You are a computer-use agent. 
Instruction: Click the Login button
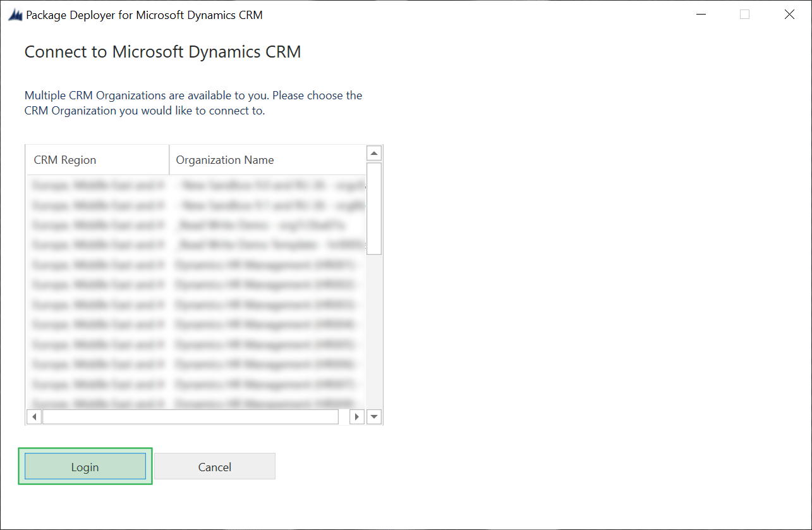click(x=85, y=466)
